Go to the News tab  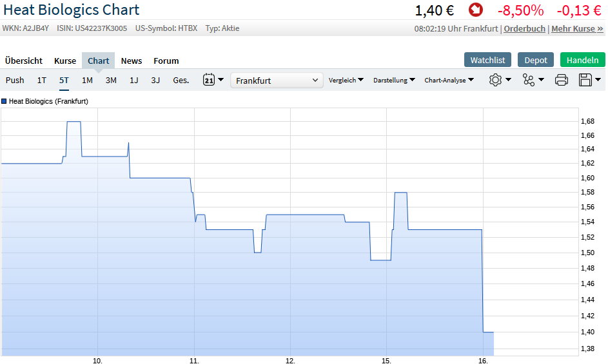pos(132,61)
